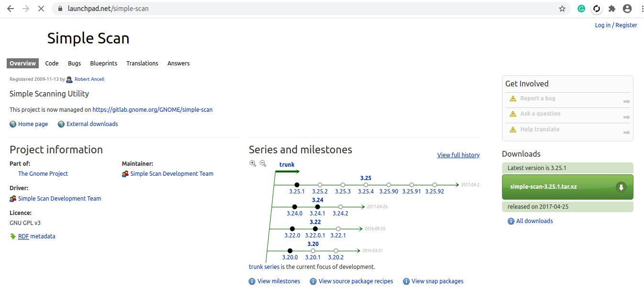
Task: Open the Blueprints tab
Action: pyautogui.click(x=104, y=63)
